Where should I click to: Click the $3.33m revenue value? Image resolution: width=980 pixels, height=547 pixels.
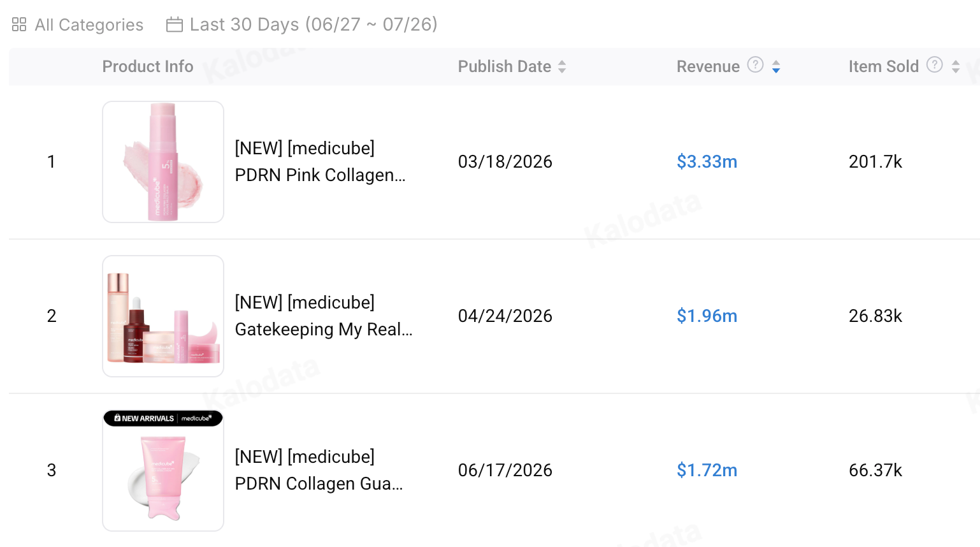(707, 161)
